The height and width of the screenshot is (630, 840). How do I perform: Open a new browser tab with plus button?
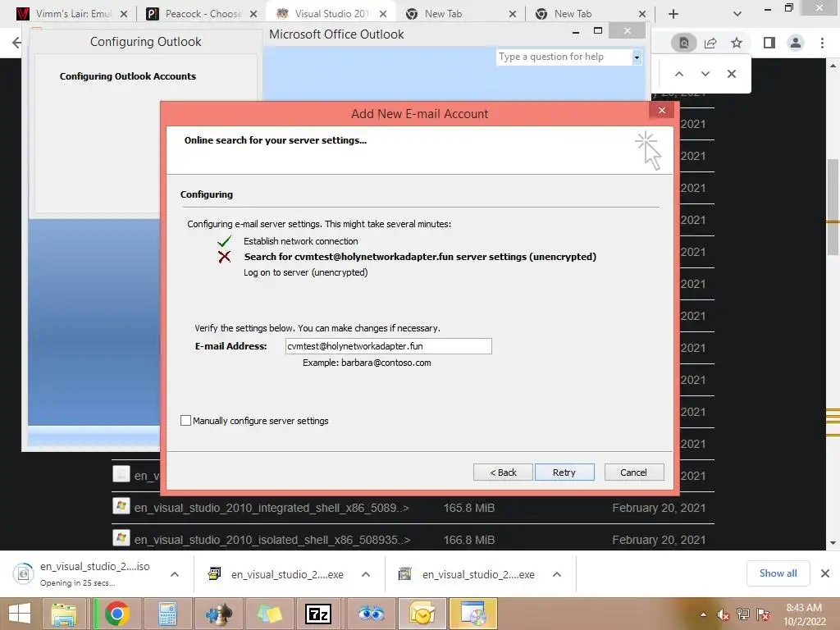[x=673, y=14]
